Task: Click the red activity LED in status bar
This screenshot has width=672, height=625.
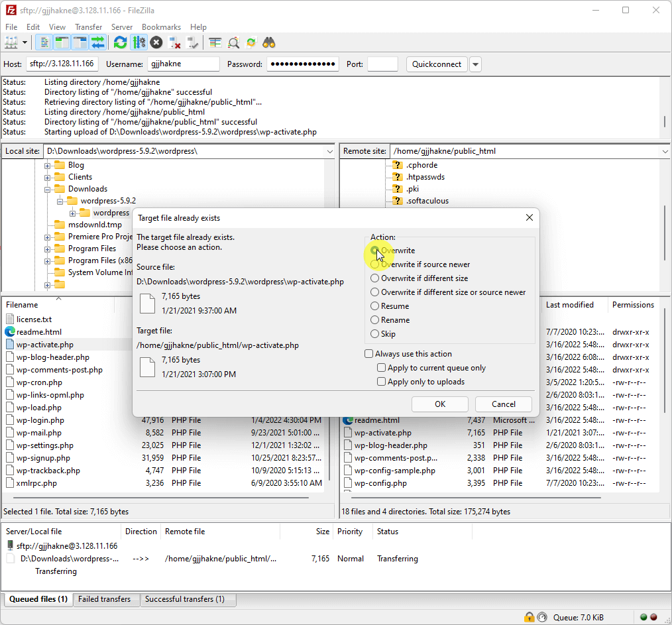Action: point(653,617)
